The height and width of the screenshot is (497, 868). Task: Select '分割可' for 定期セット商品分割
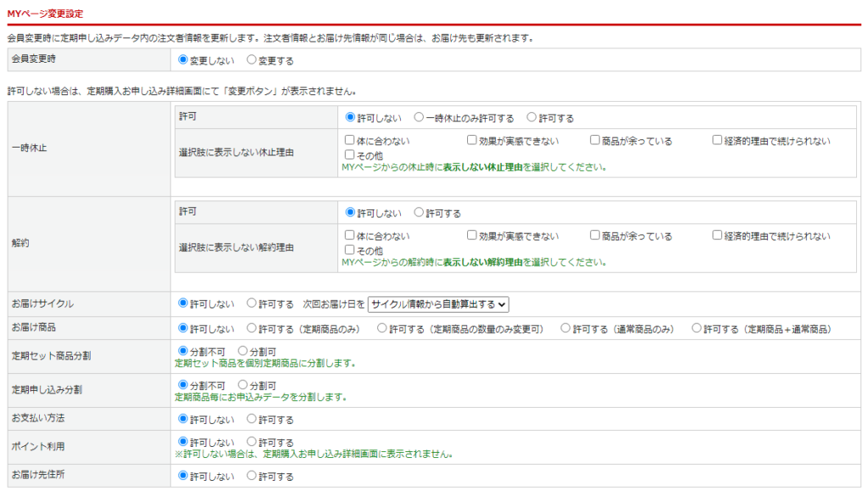click(x=243, y=350)
